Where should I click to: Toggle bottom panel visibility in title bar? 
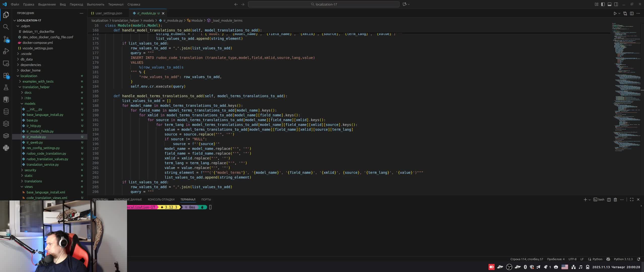(x=610, y=4)
